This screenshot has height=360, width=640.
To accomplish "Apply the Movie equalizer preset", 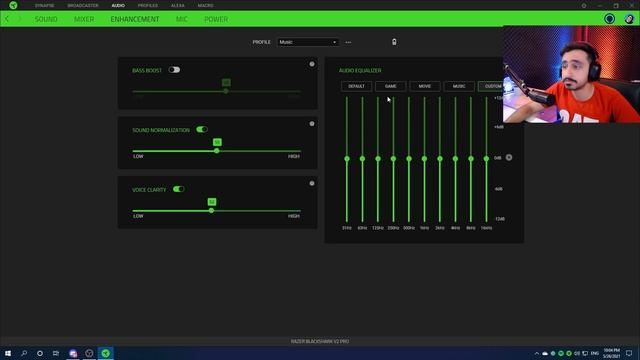I will (424, 86).
